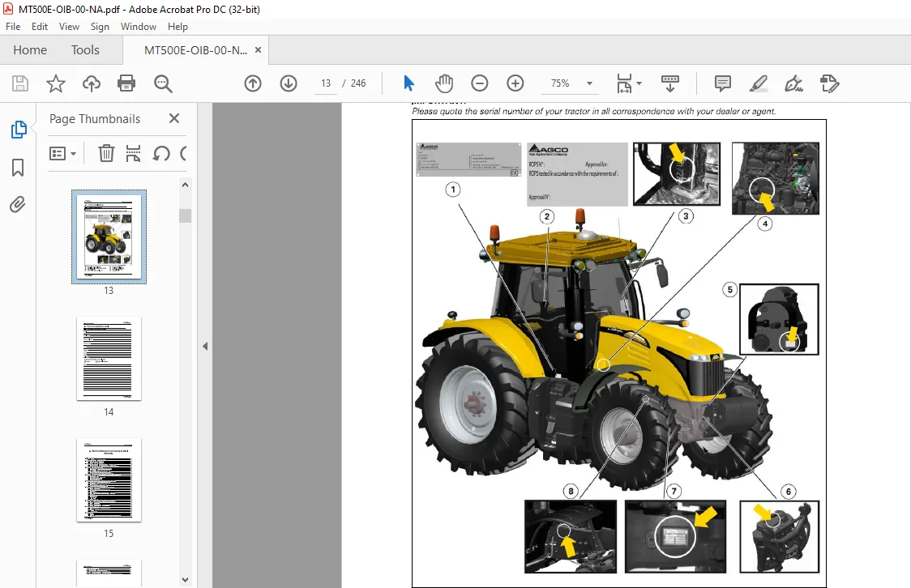Open the Find text magnifier tool
Viewport: 911px width, 588px height.
[163, 83]
